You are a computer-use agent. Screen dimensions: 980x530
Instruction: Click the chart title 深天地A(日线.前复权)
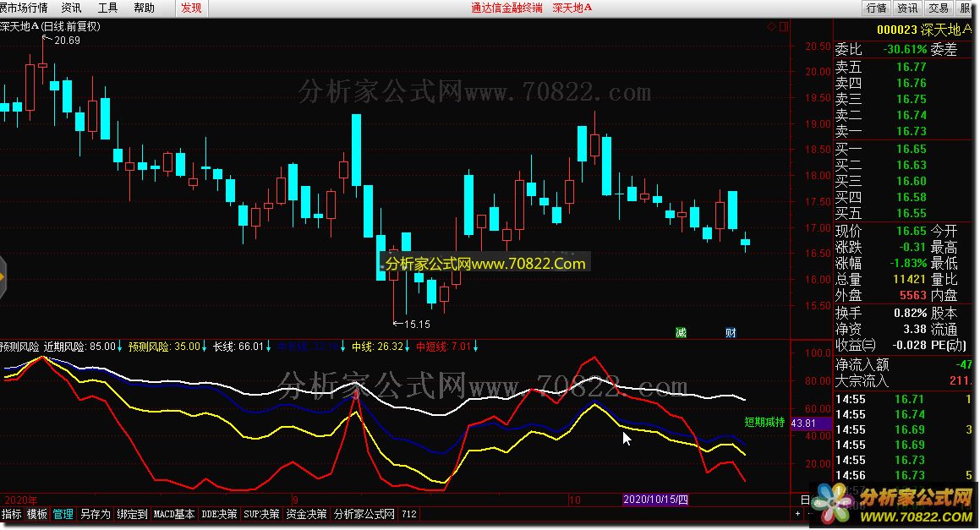(50, 26)
